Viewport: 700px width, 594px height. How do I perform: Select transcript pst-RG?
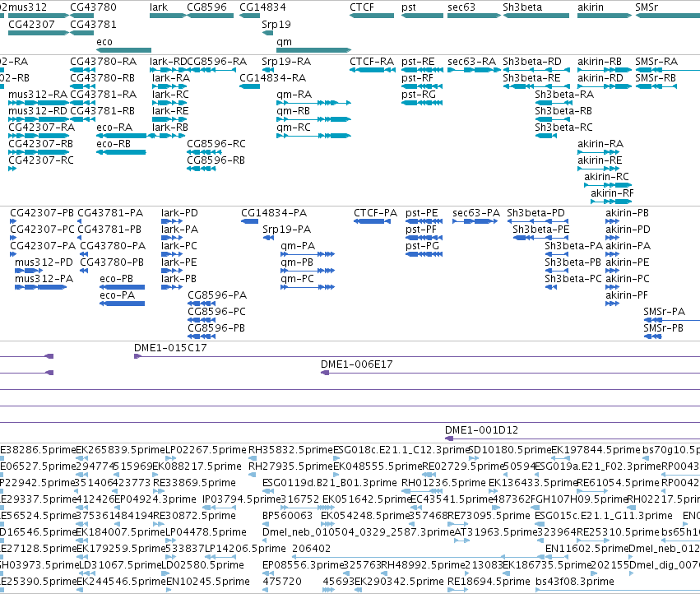click(419, 95)
